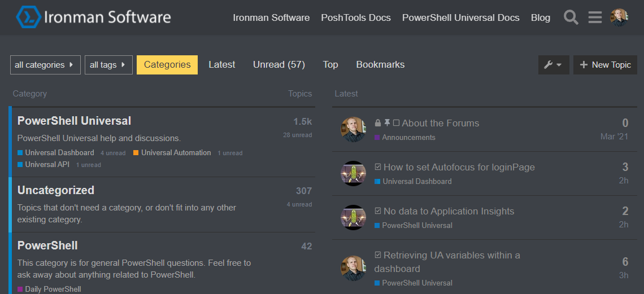Open PoshTools Docs link

pos(356,17)
